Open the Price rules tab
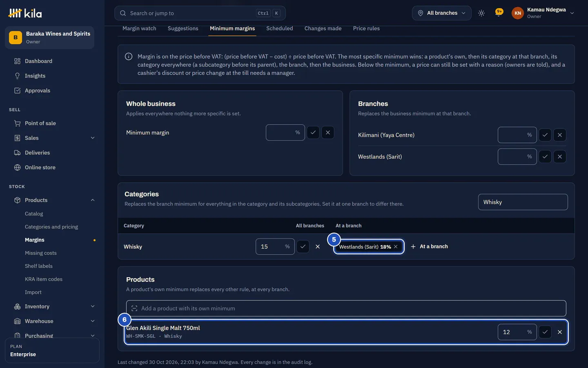588x368 pixels. click(366, 28)
